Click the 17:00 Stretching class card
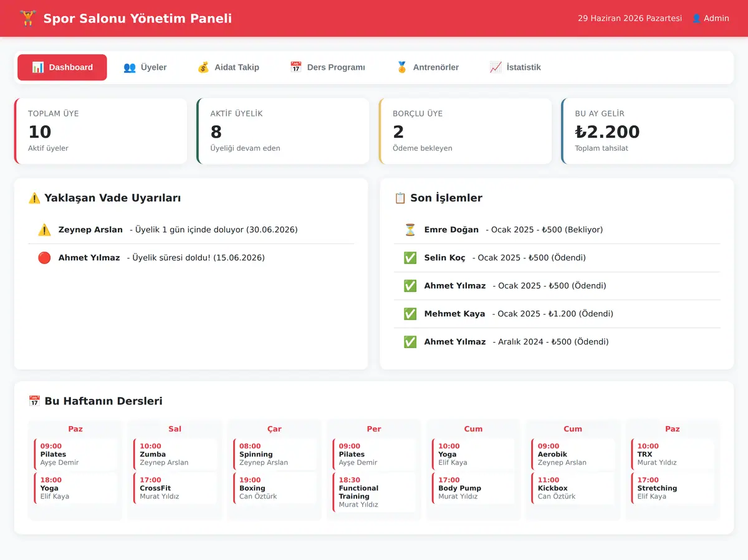This screenshot has width=748, height=560. click(673, 488)
